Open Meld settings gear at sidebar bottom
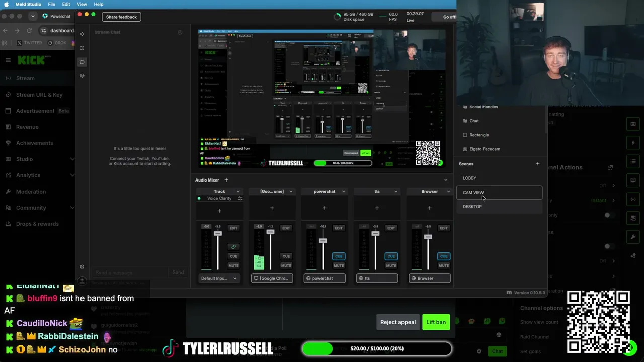Viewport: 644px width, 362px height. pyautogui.click(x=82, y=267)
